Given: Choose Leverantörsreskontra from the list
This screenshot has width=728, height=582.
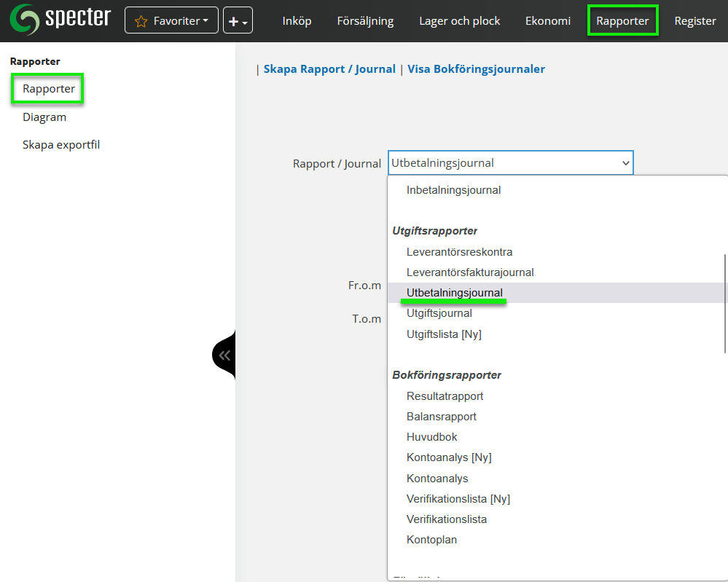Looking at the screenshot, I should (459, 252).
